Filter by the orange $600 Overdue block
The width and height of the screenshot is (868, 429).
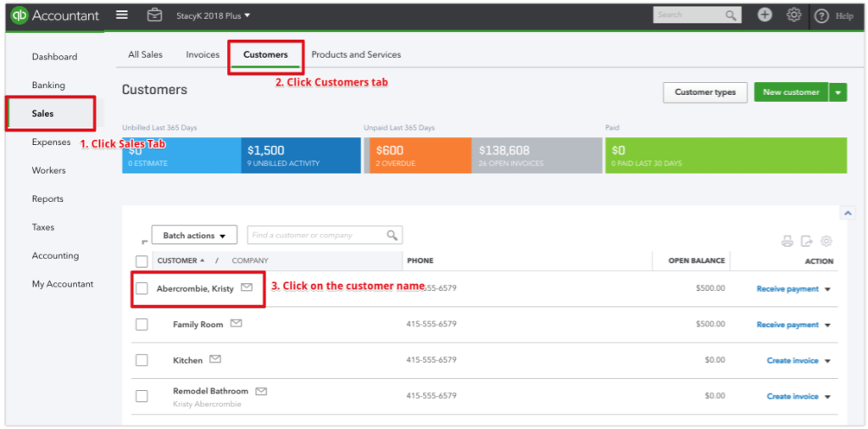click(420, 155)
